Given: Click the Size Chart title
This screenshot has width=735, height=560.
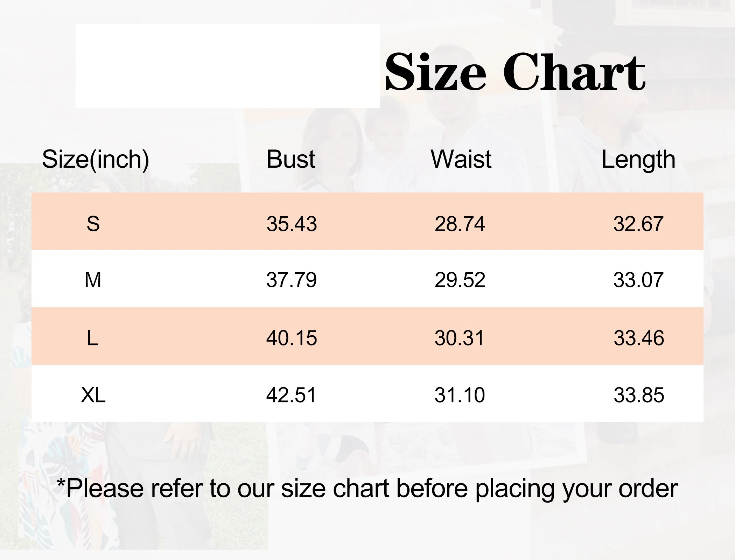Looking at the screenshot, I should coord(515,72).
